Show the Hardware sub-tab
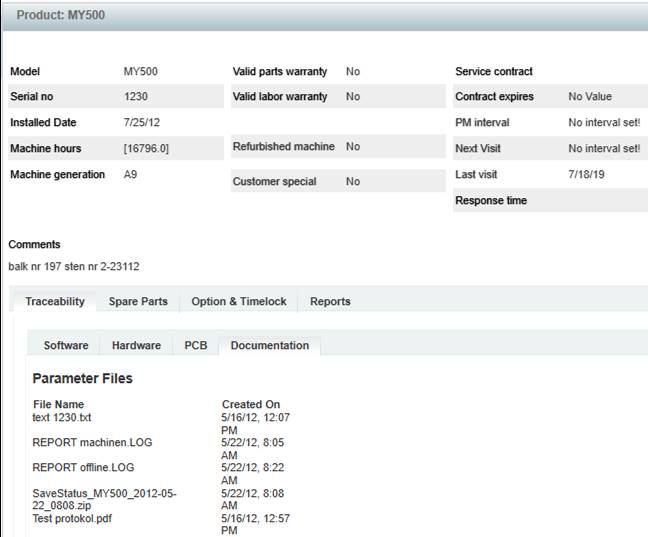648x537 pixels. (136, 345)
